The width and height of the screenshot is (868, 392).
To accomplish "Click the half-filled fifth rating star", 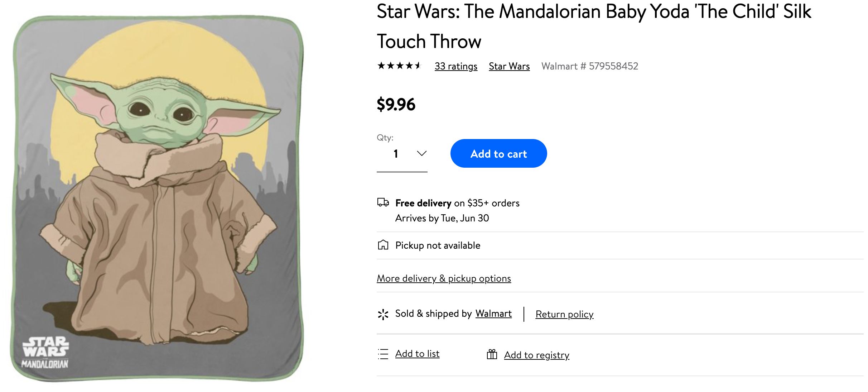I will pyautogui.click(x=419, y=66).
